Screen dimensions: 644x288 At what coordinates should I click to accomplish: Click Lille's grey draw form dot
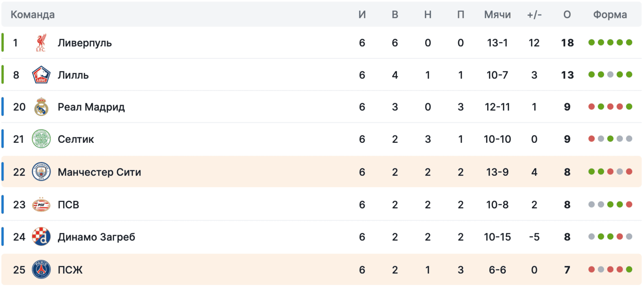(x=610, y=75)
